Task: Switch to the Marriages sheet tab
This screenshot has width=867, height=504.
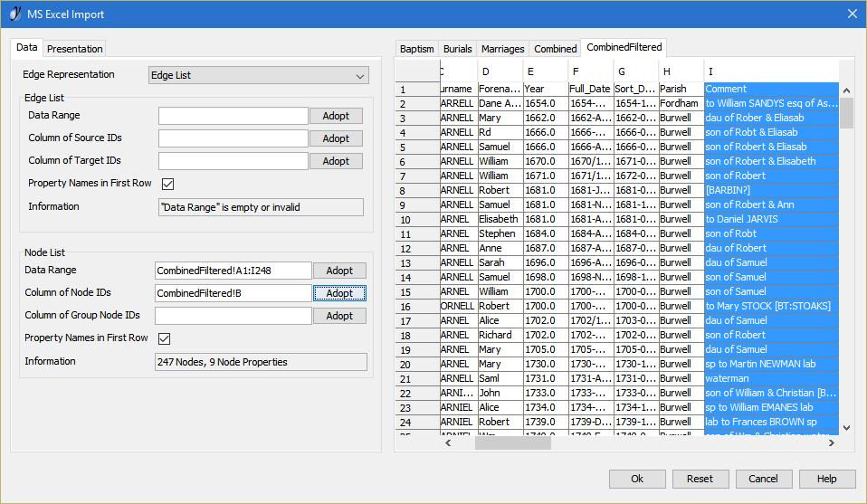Action: [502, 49]
